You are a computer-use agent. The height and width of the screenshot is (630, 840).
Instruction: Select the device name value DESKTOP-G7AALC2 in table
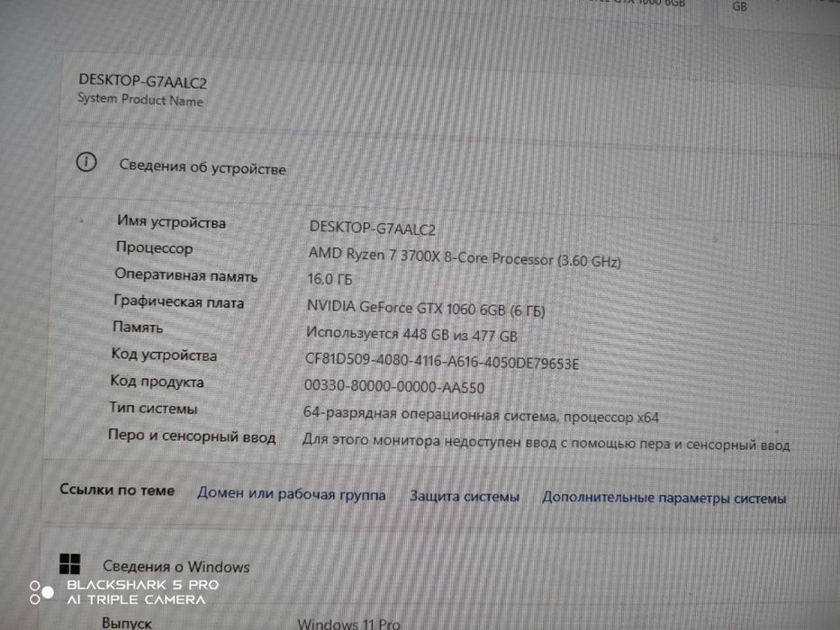coord(373,229)
